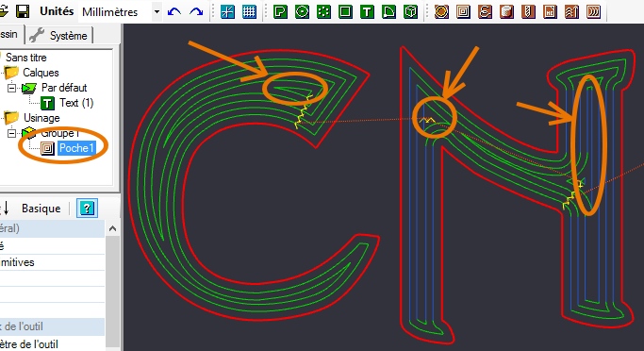Click the 'éral)' category header row
This screenshot has height=351, width=644.
52,228
